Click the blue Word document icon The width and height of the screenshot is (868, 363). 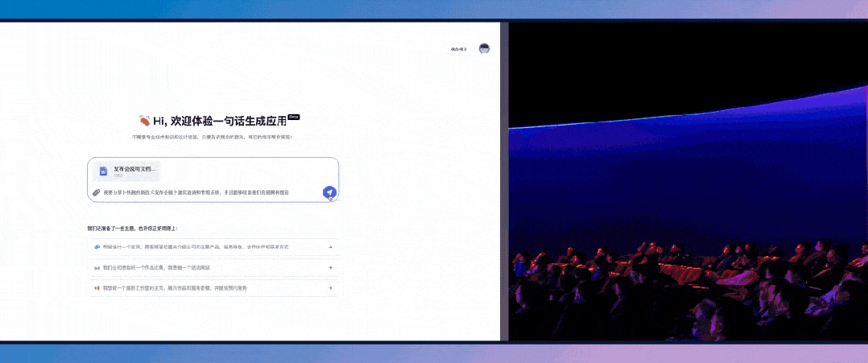[103, 171]
